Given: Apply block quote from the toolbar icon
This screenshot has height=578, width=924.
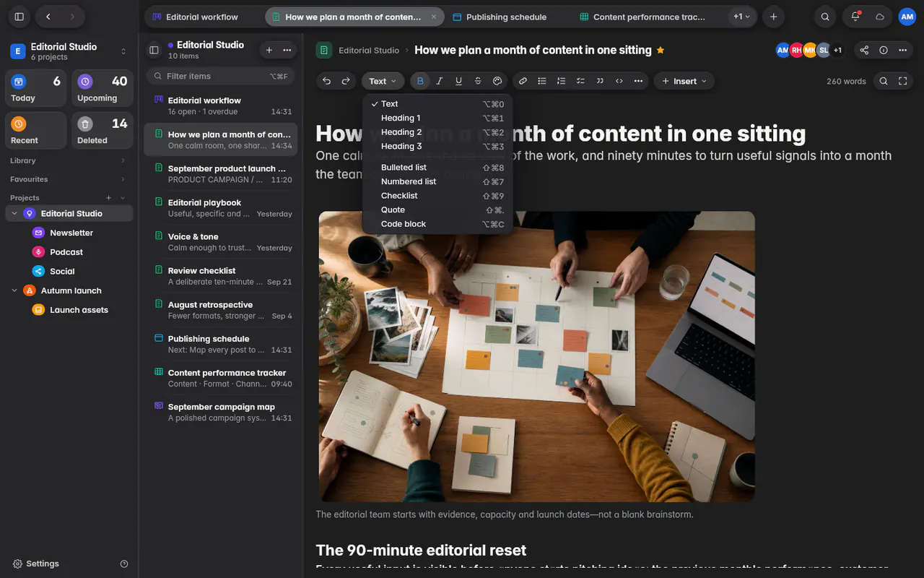Looking at the screenshot, I should [600, 81].
